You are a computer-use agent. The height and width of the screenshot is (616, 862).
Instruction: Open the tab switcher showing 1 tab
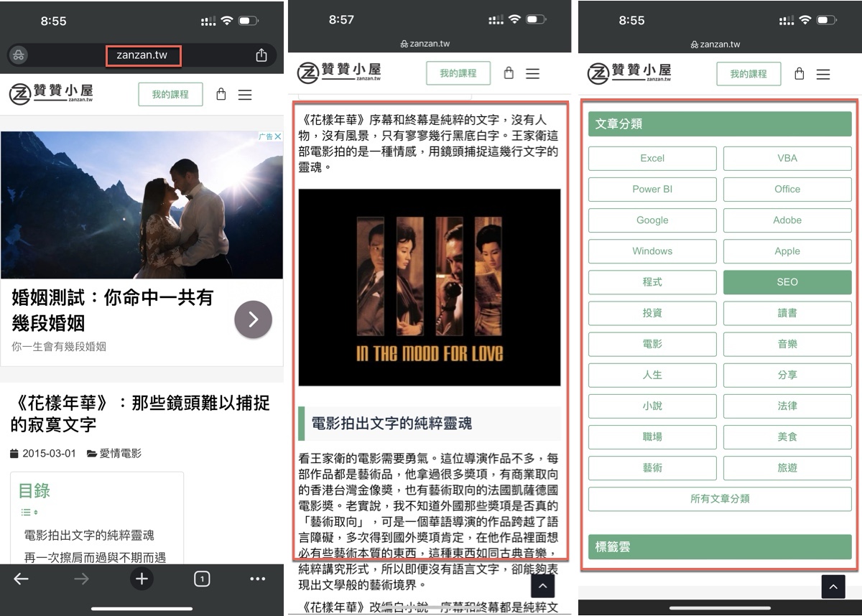coord(202,579)
